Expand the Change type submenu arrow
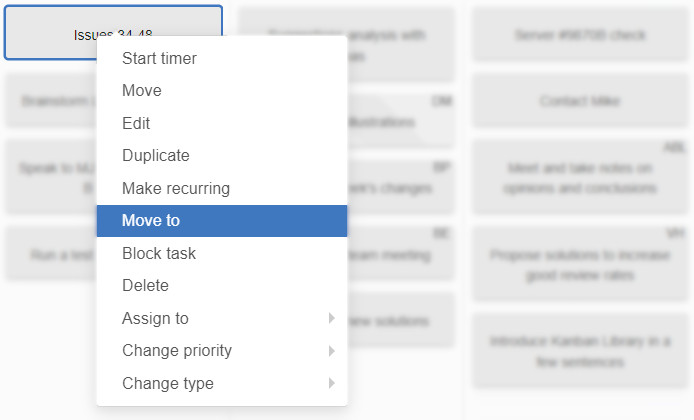 (331, 383)
